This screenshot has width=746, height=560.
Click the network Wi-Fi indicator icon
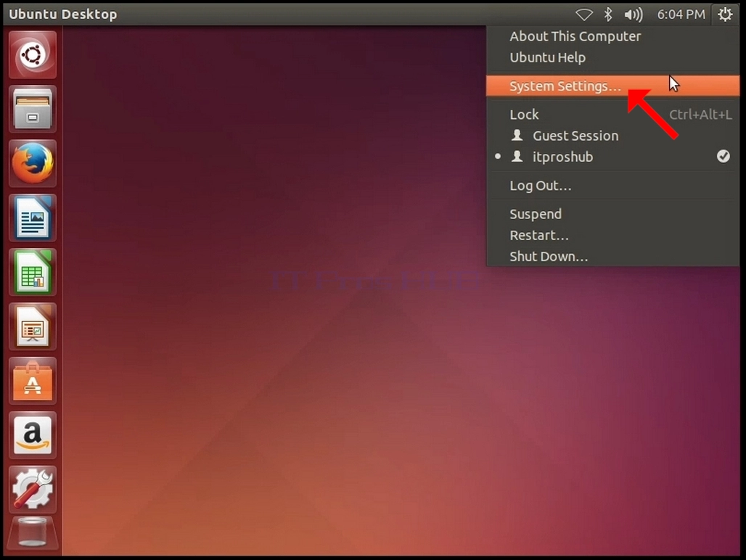coord(583,15)
